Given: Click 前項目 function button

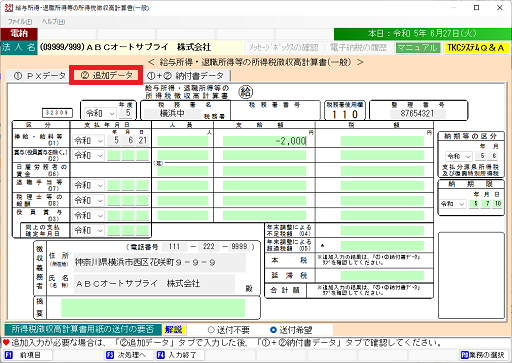Looking at the screenshot, I should pyautogui.click(x=27, y=355).
